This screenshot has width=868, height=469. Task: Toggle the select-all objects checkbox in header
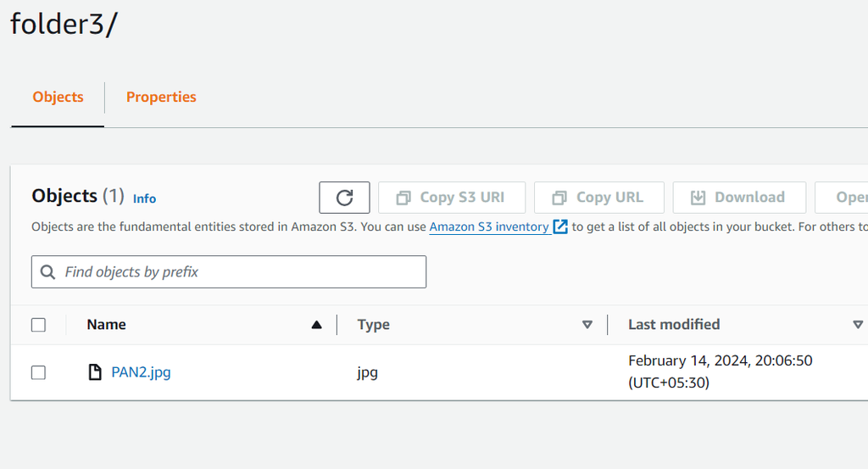point(38,325)
